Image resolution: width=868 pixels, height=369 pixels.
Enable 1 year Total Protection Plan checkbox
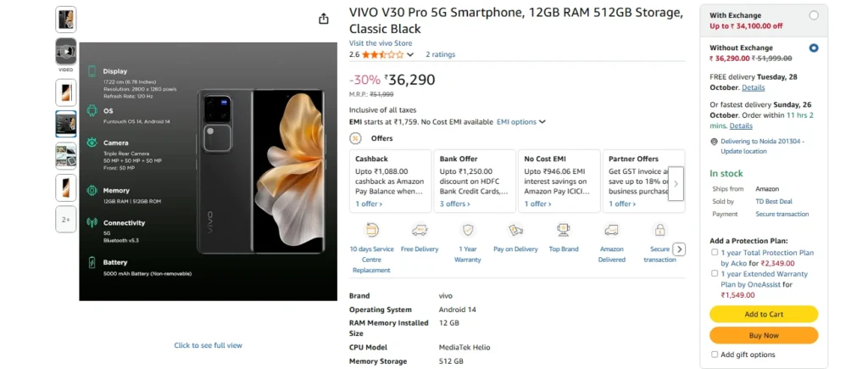[715, 253]
